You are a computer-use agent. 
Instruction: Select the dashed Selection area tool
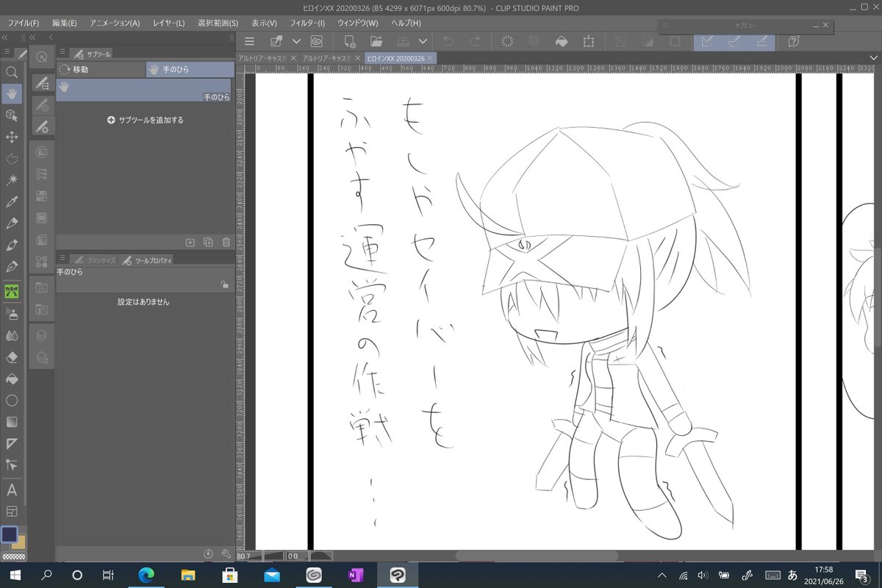[12, 158]
